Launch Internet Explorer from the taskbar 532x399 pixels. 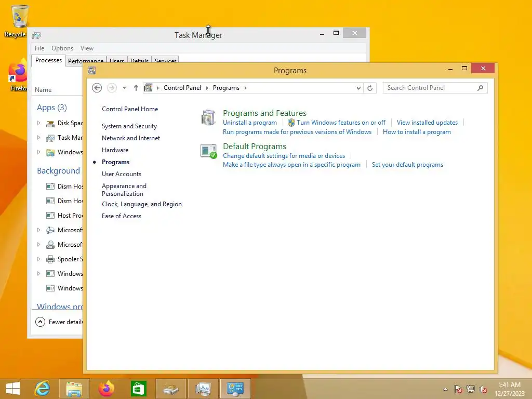point(43,389)
